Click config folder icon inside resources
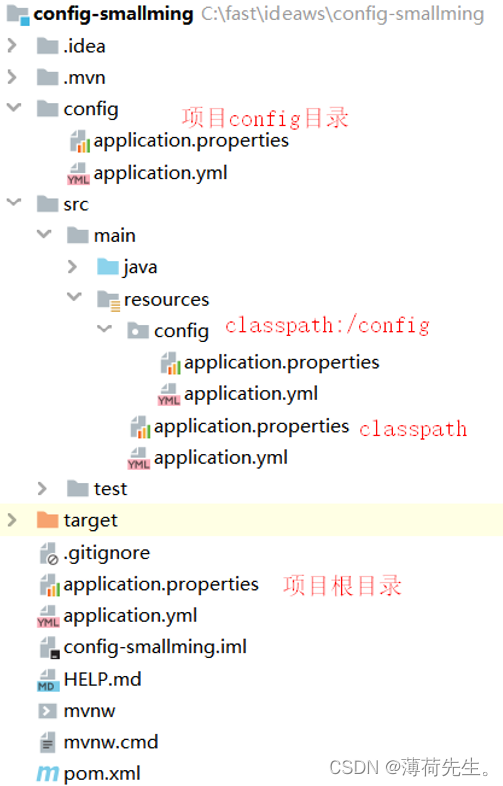This screenshot has width=503, height=786. pyautogui.click(x=138, y=331)
